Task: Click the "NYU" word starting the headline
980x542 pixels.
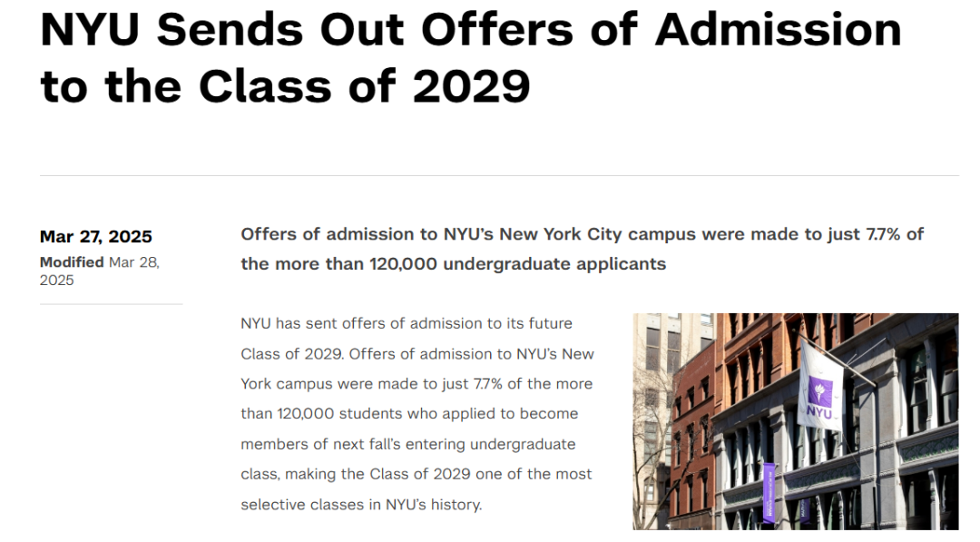Action: 89,29
